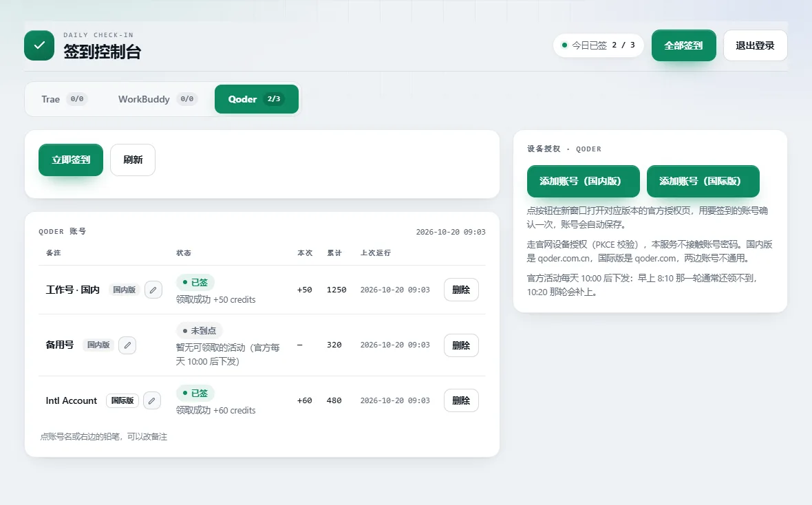This screenshot has width=812, height=505.
Task: Click the 累计 column header
Action: 334,252
